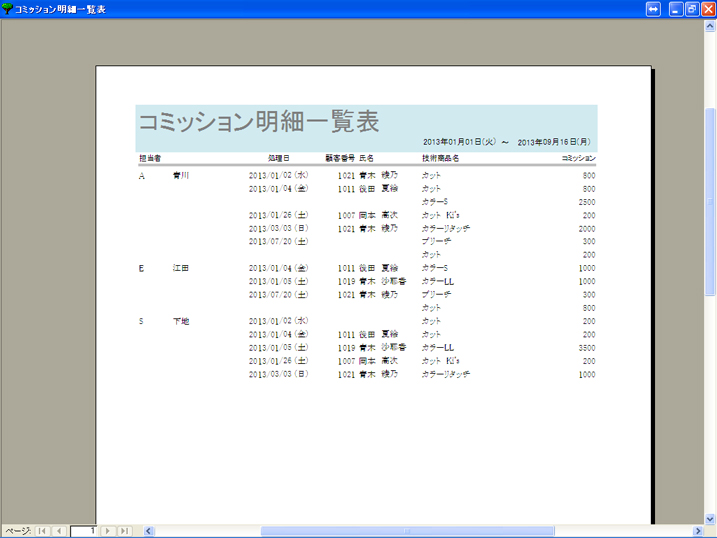Screen dimensions: 717x538
Task: Click the 処理日 column header
Action: point(278,158)
